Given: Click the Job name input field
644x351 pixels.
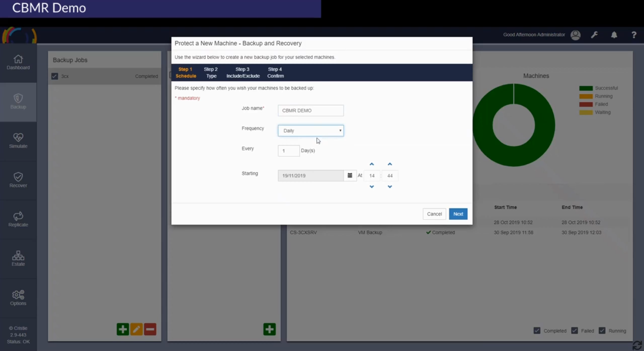Looking at the screenshot, I should click(x=311, y=111).
